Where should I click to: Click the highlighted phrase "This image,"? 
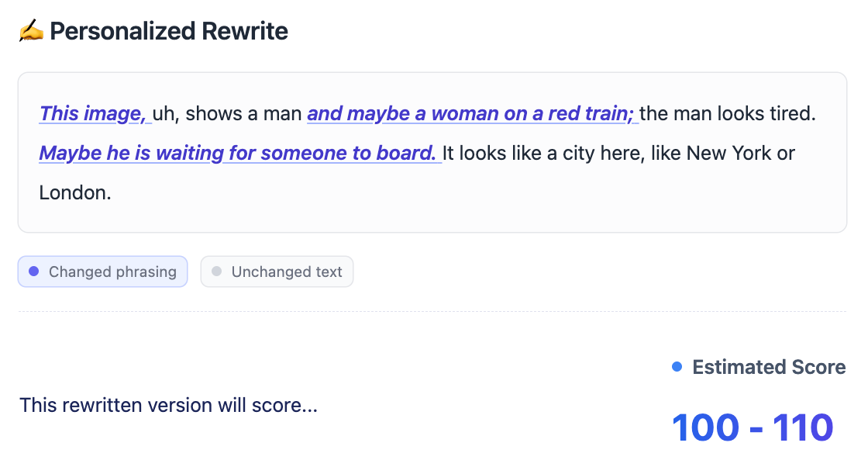[93, 113]
